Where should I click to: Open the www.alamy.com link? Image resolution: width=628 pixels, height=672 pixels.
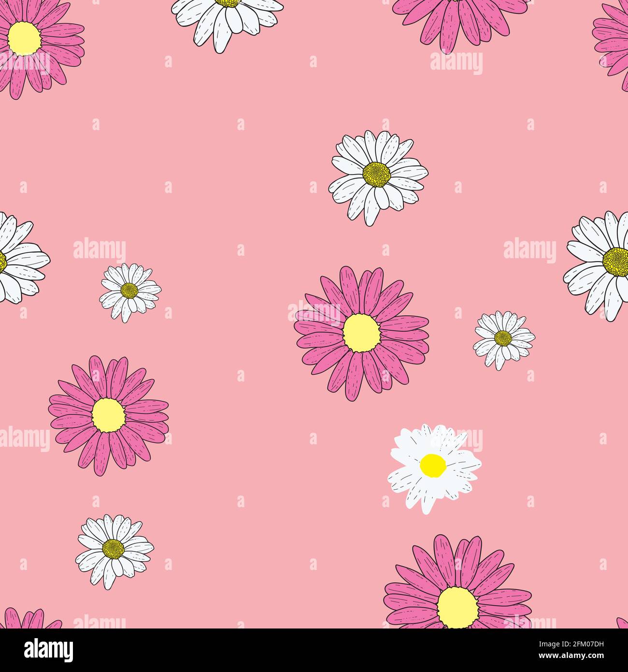[571, 656]
